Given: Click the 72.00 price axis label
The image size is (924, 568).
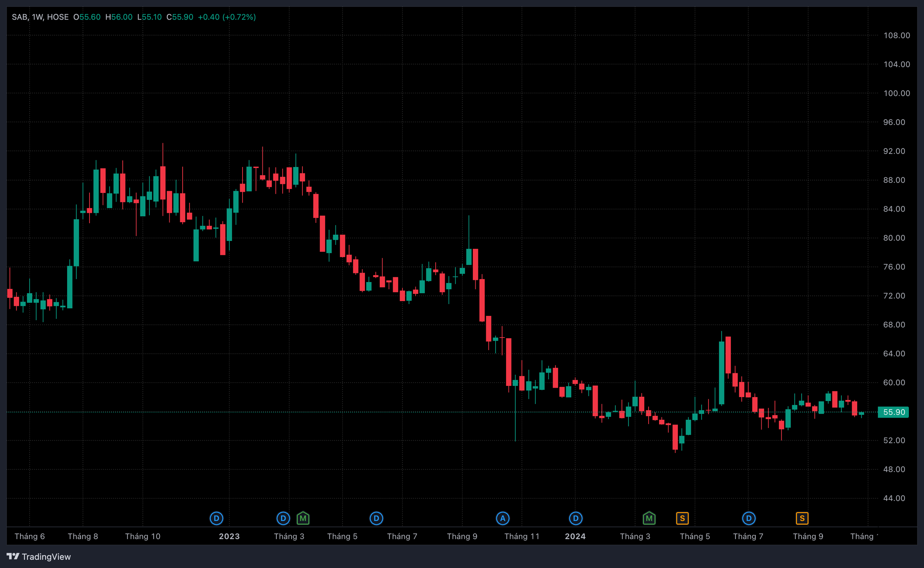Looking at the screenshot, I should (x=894, y=296).
